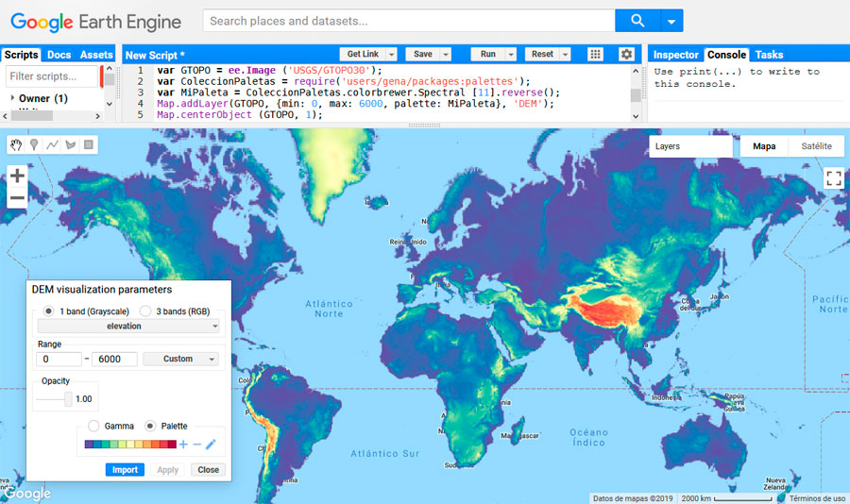Edit palette with the pencil icon
Image resolution: width=850 pixels, height=504 pixels.
(211, 445)
